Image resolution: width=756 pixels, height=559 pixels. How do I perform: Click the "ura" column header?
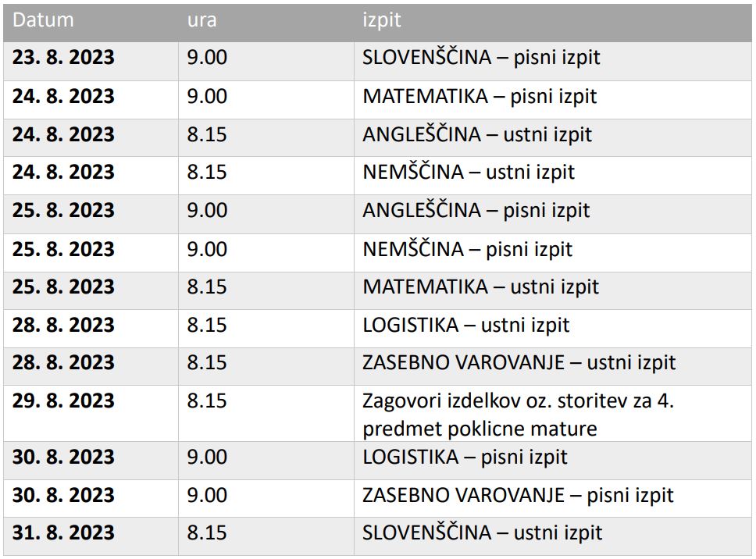[x=201, y=20]
